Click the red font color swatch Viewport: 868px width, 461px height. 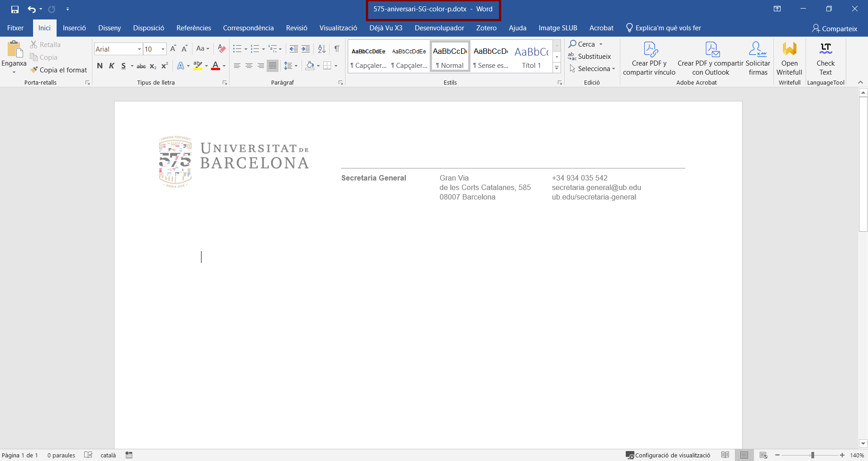coord(216,66)
